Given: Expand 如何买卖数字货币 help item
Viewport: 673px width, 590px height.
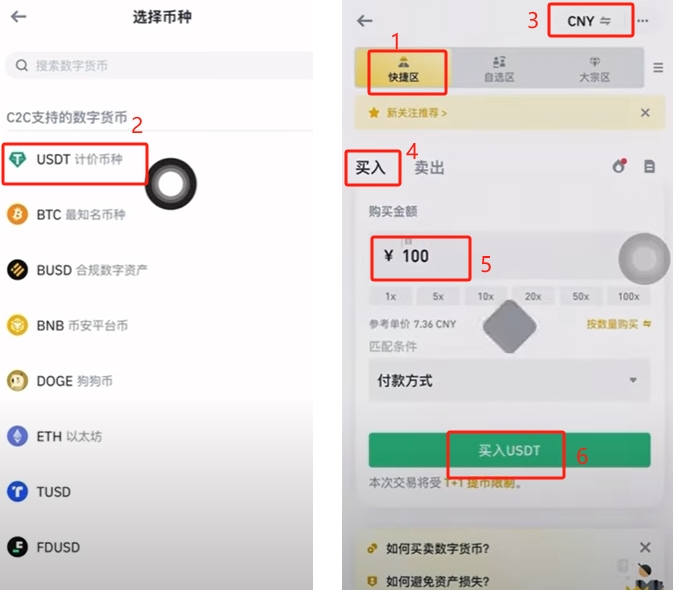Looking at the screenshot, I should [x=437, y=548].
